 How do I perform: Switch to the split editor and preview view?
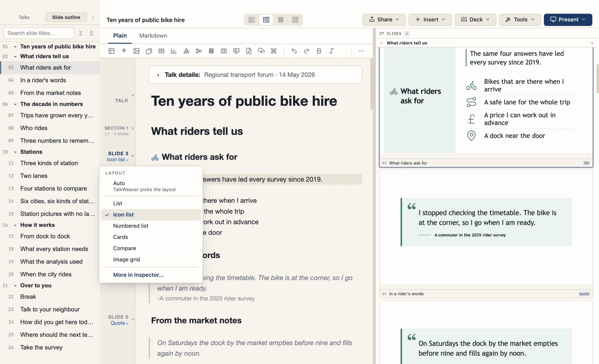pos(266,20)
